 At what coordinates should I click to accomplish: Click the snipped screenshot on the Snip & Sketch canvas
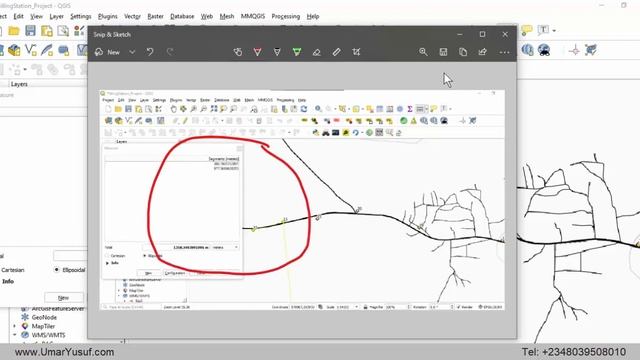(302, 200)
